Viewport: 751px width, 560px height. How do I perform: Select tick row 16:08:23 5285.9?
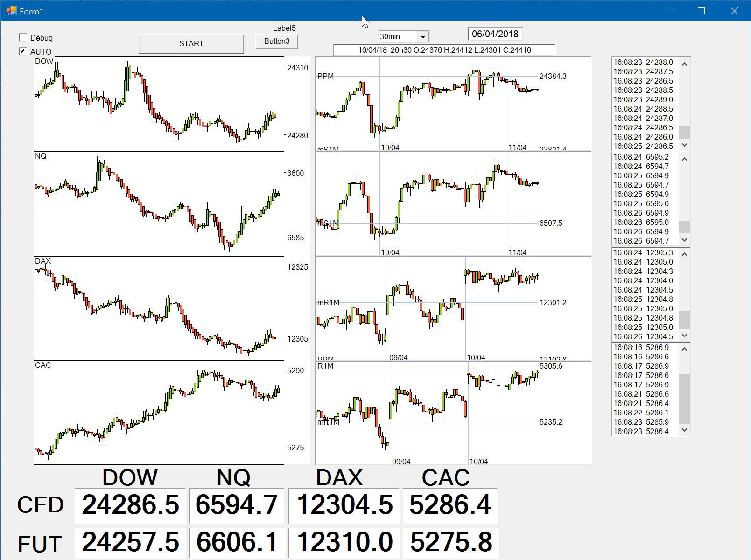coord(645,422)
